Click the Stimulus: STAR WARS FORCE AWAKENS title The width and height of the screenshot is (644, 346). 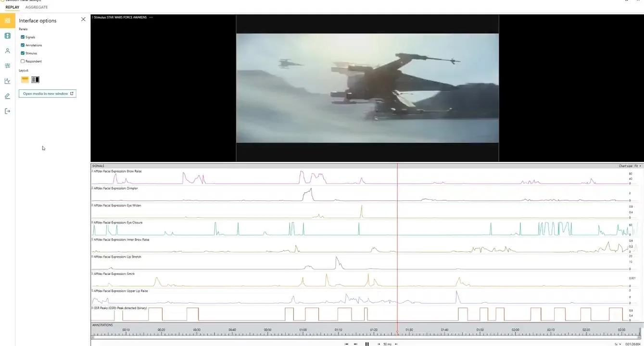120,17
